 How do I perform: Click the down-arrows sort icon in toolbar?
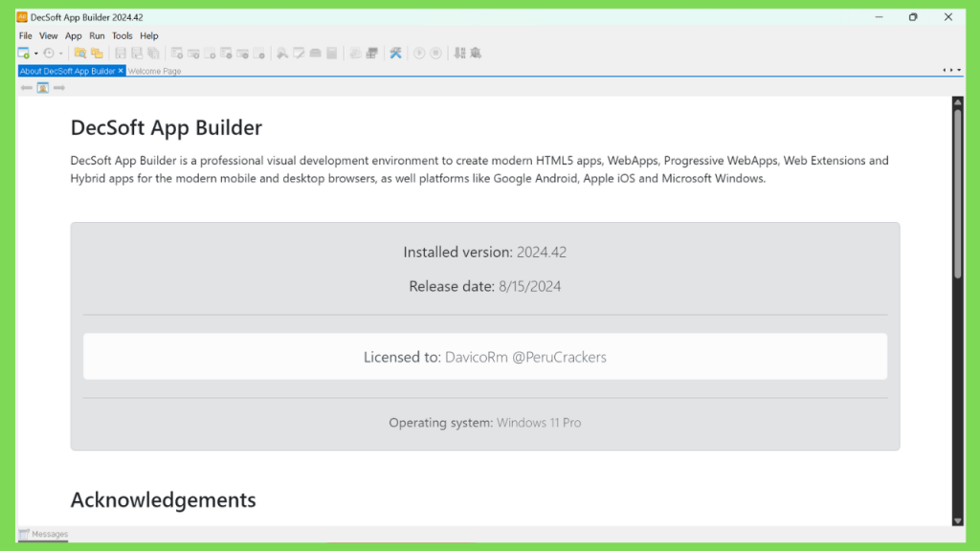click(460, 54)
